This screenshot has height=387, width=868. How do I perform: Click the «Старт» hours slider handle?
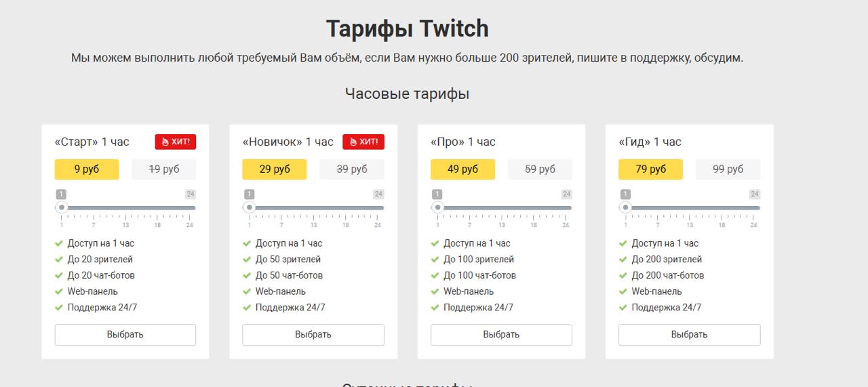point(62,207)
